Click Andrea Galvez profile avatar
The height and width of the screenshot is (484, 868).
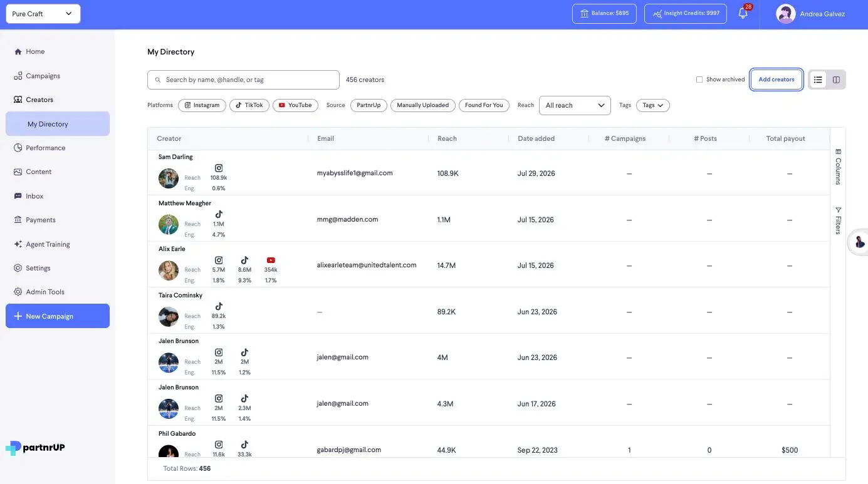point(785,14)
